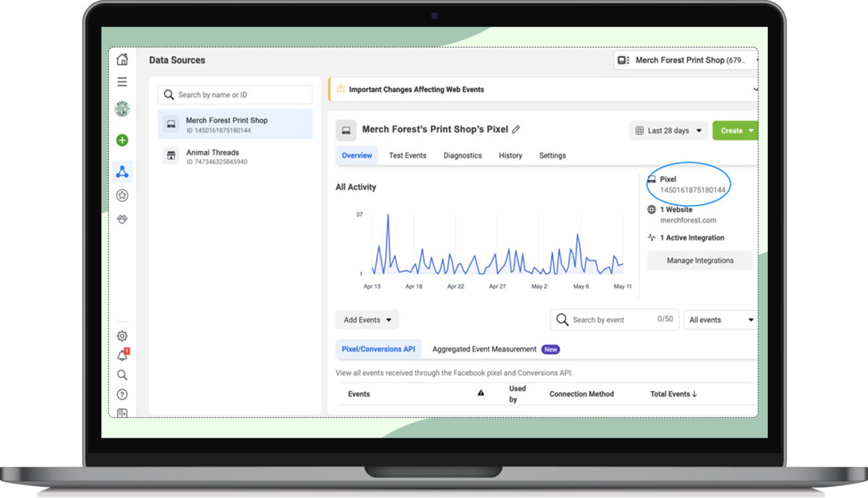Screen dimensions: 868x498
Task: Click the bottom sidebar panel icon
Action: [x=122, y=413]
